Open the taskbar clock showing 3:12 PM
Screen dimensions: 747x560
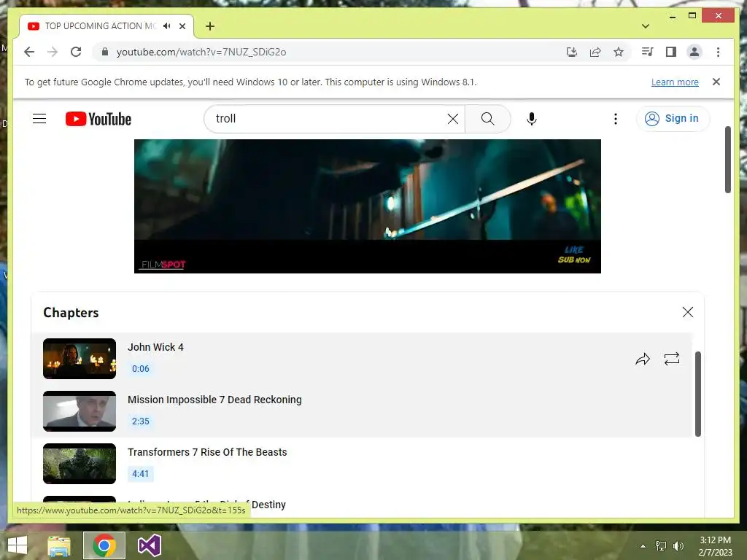tap(715, 545)
